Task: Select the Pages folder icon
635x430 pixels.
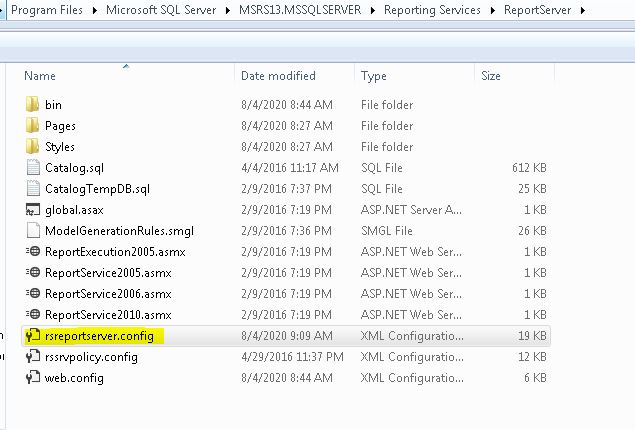Action: [32, 126]
